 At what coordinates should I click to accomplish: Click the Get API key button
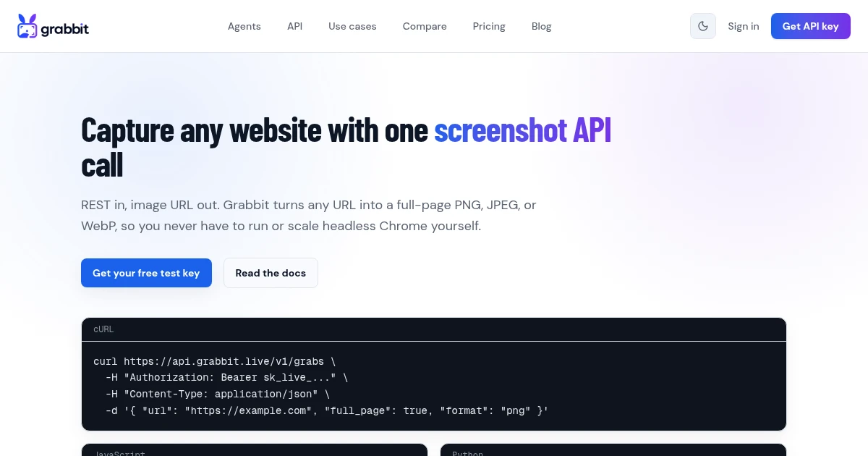click(x=811, y=26)
